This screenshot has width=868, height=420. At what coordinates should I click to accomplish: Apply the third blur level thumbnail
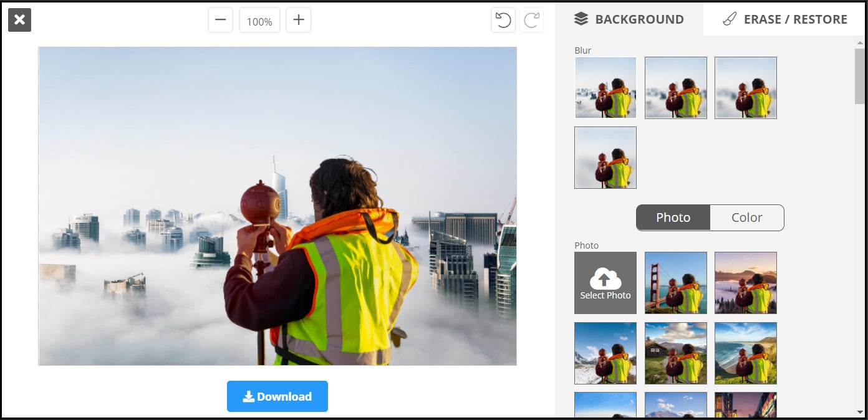[746, 88]
